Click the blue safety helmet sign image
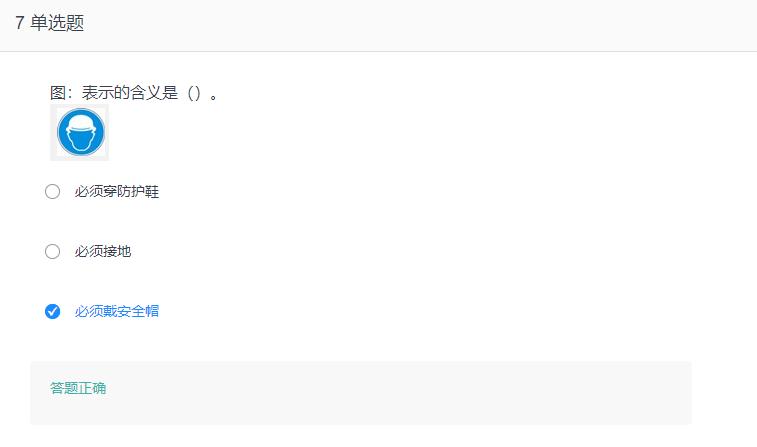This screenshot has width=757, height=447. pyautogui.click(x=80, y=133)
